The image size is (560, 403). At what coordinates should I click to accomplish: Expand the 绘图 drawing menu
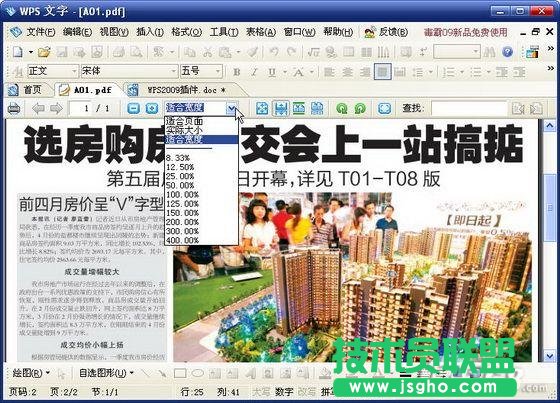coord(31,373)
